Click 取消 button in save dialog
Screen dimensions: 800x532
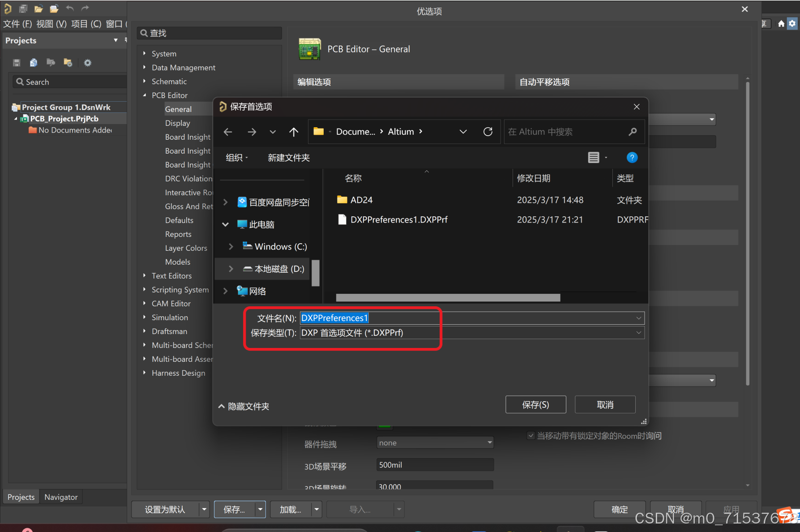point(605,405)
